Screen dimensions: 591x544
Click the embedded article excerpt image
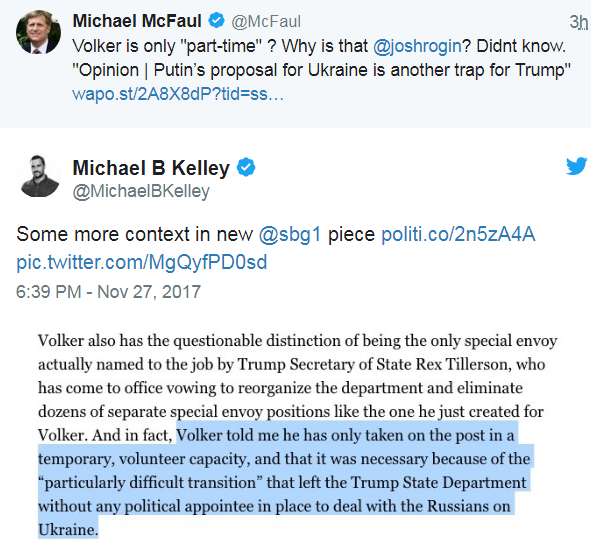pos(297,435)
